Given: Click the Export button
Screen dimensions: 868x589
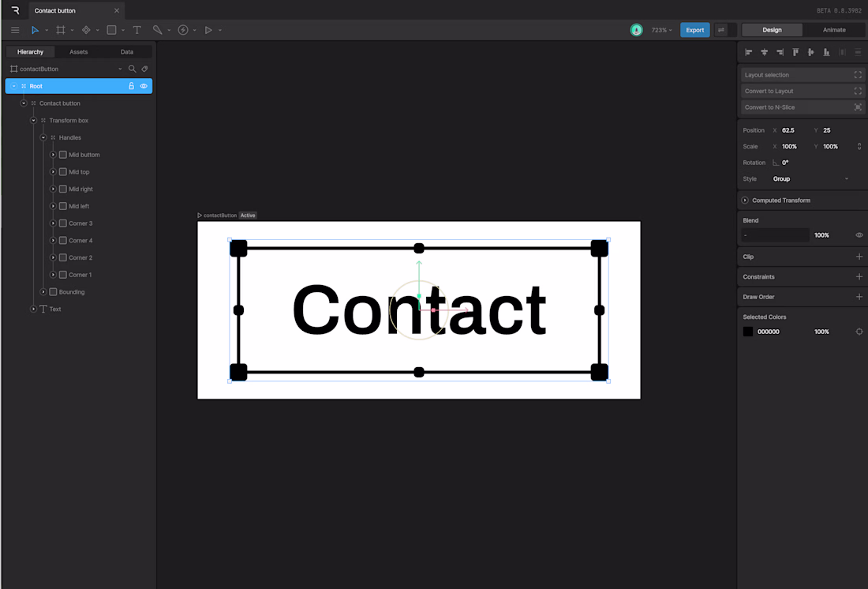Looking at the screenshot, I should point(694,29).
